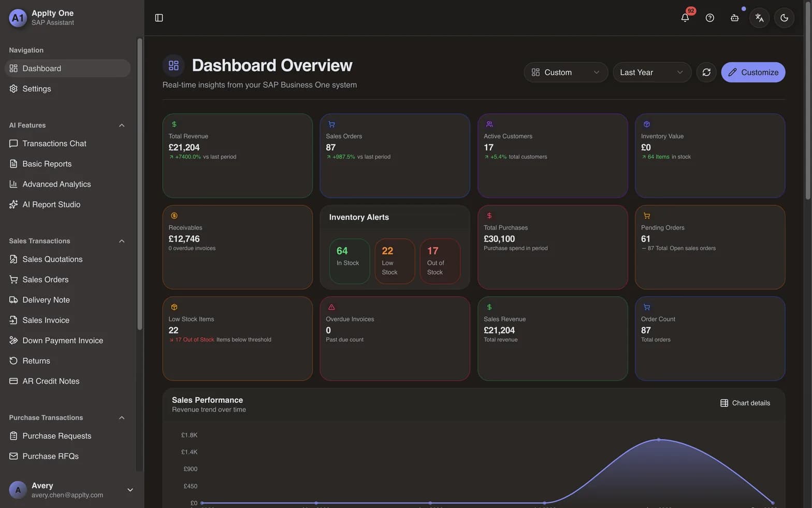Click the £30,100 Total Purchases value

point(499,239)
